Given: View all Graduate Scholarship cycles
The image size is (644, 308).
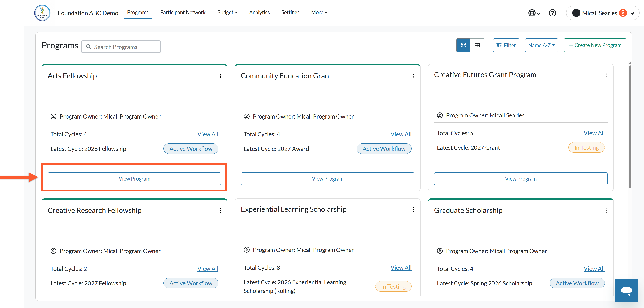Looking at the screenshot, I should (594, 269).
